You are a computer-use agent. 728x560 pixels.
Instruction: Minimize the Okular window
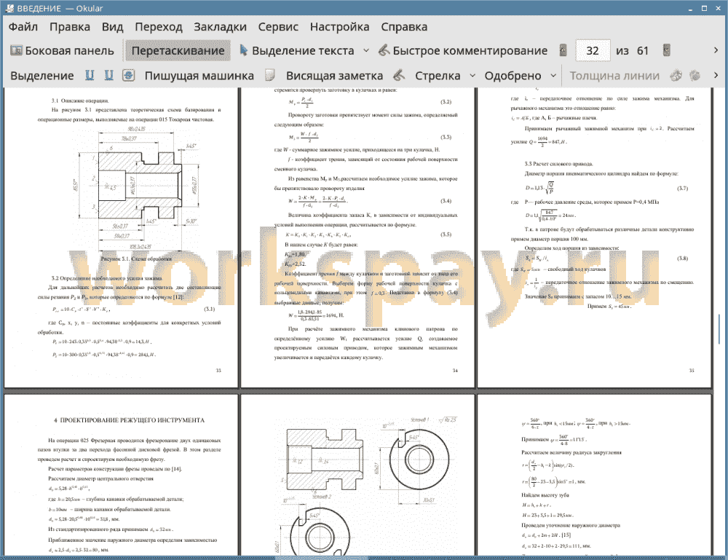[690, 8]
